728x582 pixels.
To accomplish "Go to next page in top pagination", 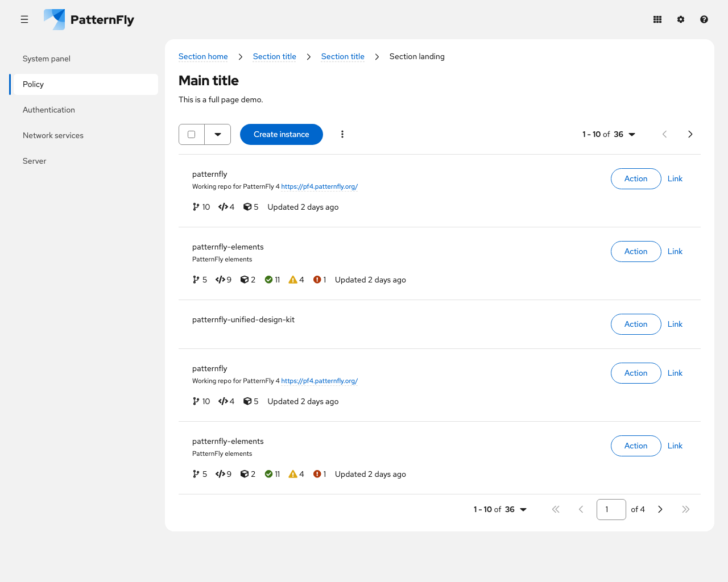I will coord(690,134).
